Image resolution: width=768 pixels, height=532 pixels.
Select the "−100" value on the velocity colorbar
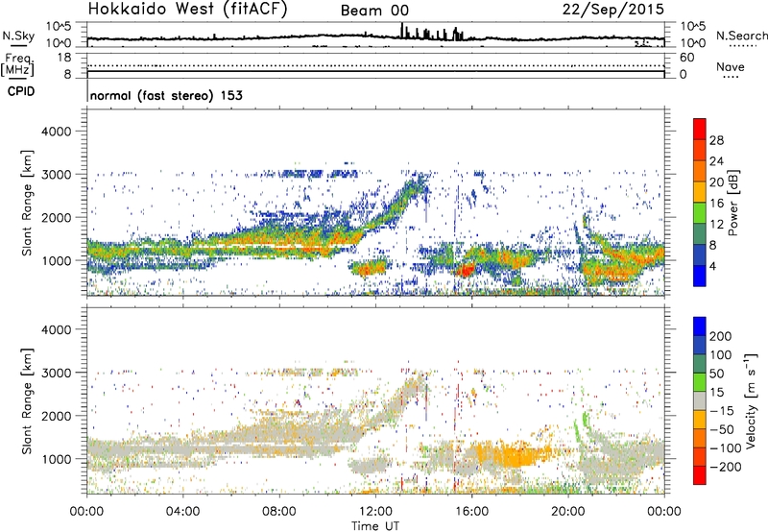[x=726, y=448]
